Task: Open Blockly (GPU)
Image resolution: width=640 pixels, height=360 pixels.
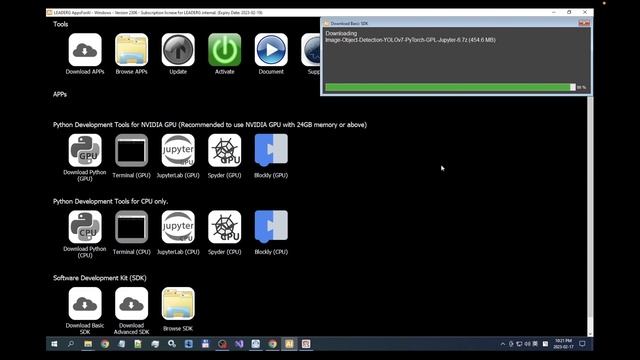Action: click(x=271, y=150)
